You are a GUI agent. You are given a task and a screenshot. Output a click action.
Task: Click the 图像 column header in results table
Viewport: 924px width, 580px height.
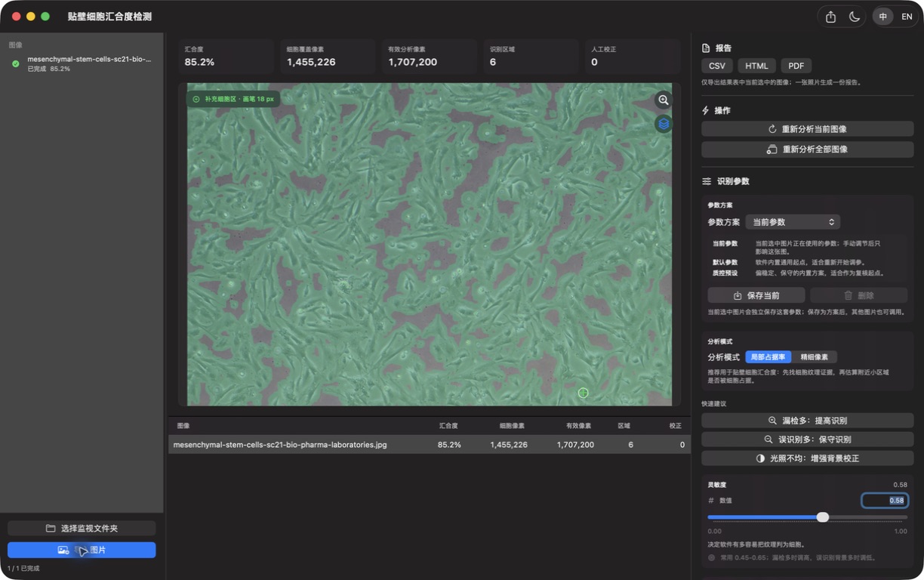point(183,426)
